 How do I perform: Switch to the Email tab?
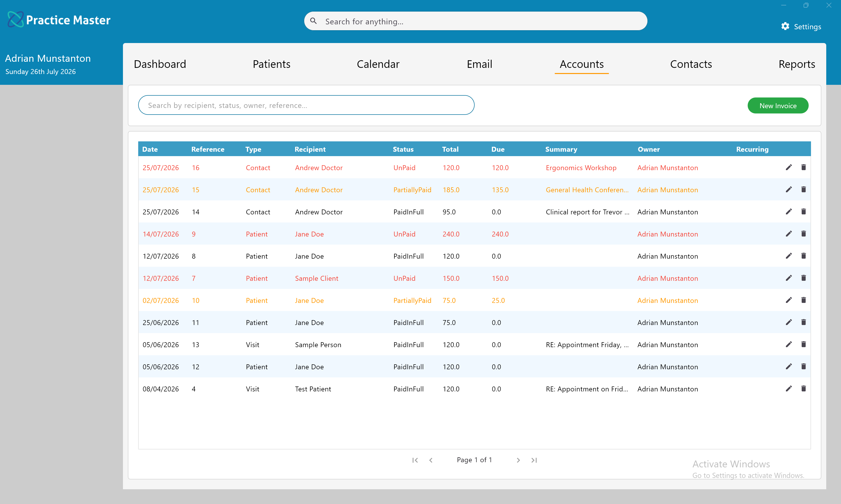tap(479, 64)
